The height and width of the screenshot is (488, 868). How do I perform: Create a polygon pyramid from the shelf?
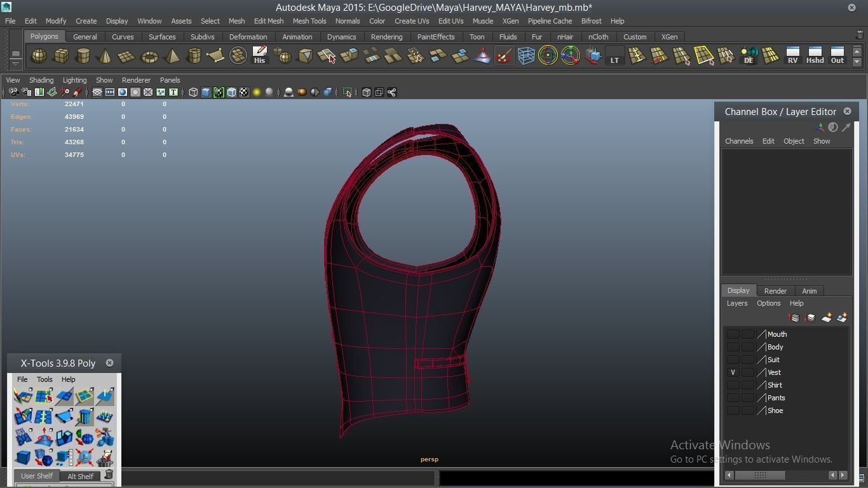pos(172,56)
